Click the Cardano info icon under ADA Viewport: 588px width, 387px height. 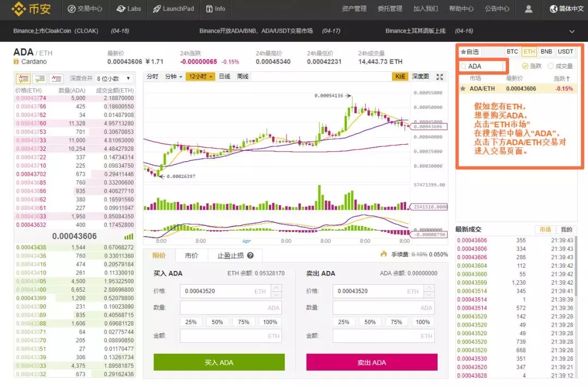pyautogui.click(x=16, y=62)
